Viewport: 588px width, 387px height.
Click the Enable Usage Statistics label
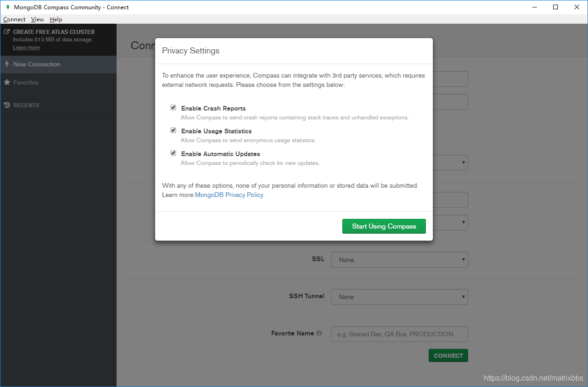coord(216,131)
